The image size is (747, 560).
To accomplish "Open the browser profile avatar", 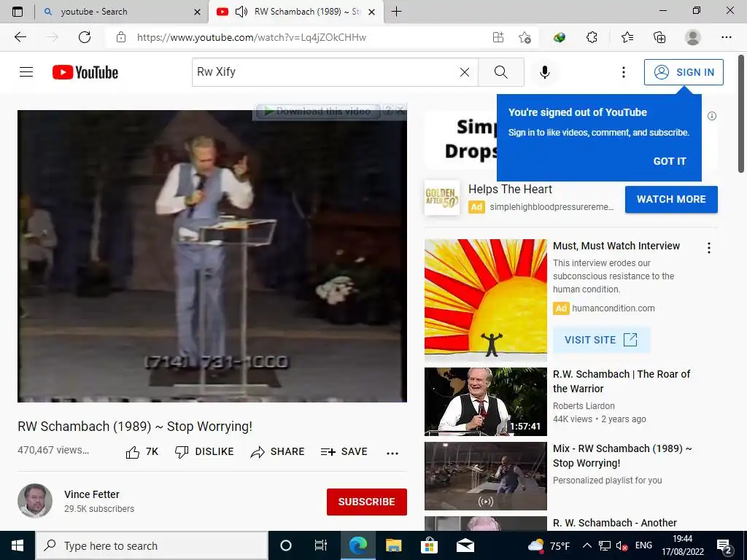I will coord(692,37).
